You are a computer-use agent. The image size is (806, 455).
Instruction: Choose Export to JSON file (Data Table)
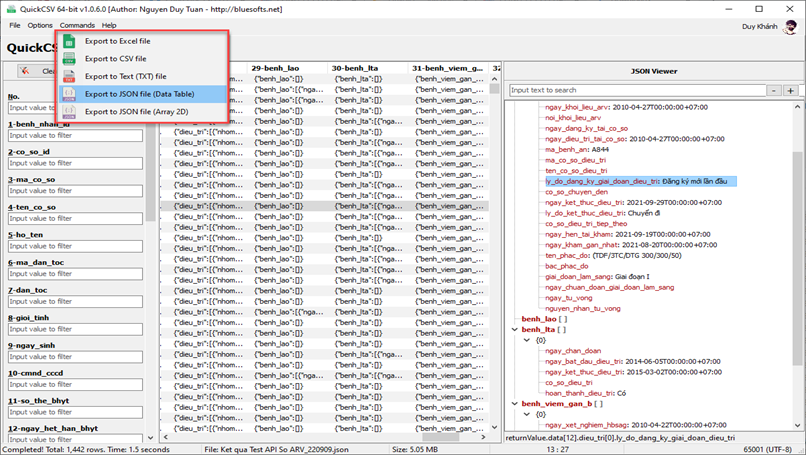(142, 94)
